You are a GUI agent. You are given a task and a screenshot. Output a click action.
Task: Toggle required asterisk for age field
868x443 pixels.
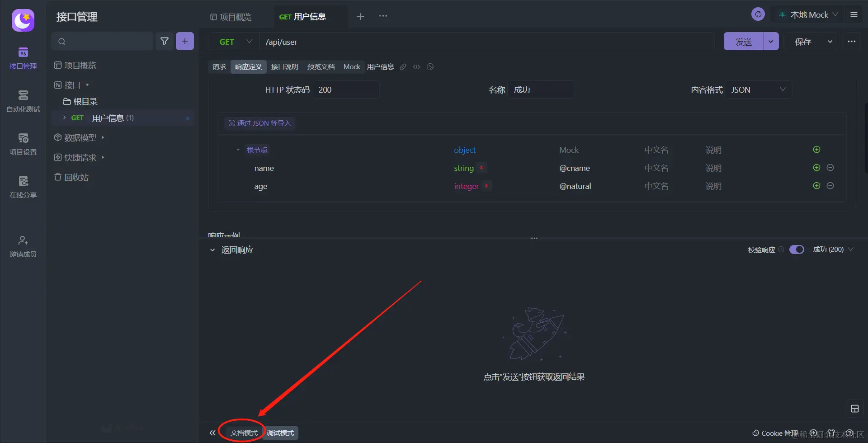click(486, 186)
